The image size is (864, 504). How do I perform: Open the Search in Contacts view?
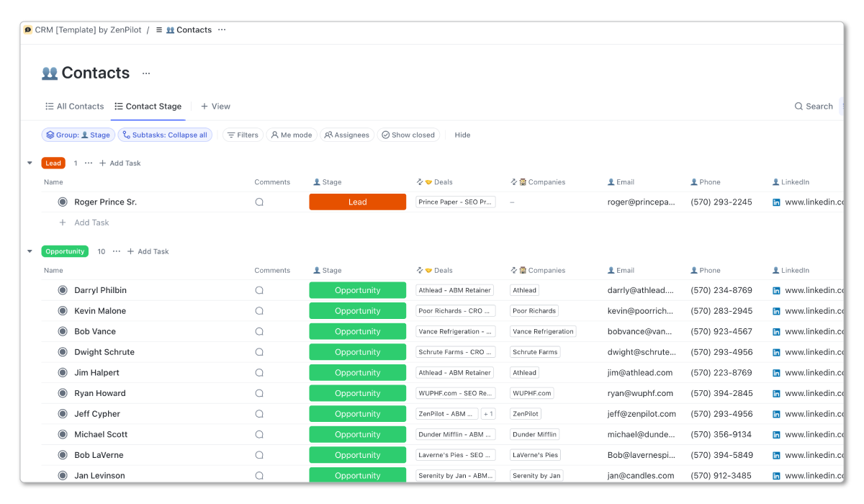click(814, 106)
